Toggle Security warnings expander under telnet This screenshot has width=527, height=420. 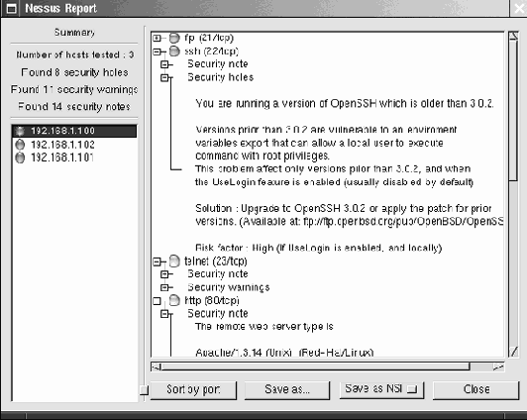164,287
